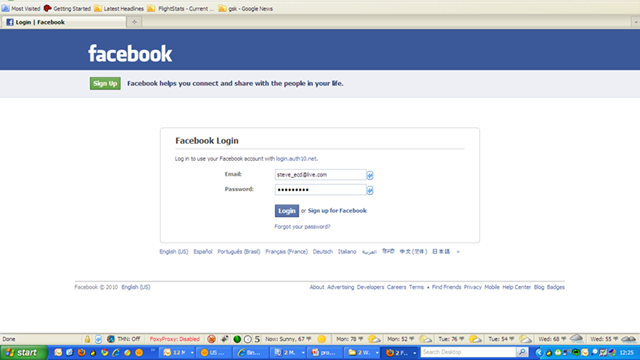The width and height of the screenshot is (640, 360).
Task: Switch to the pro... taskbar window
Action: coord(326,352)
